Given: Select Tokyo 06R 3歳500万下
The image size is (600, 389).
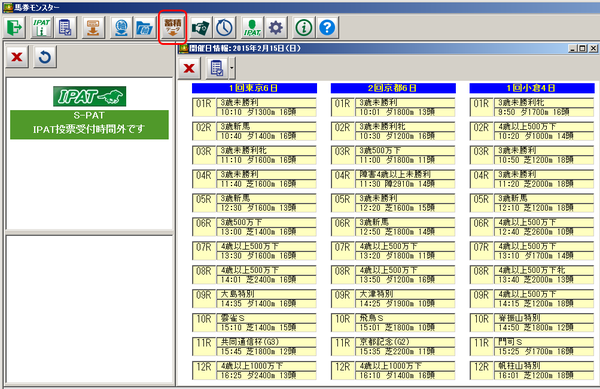Looking at the screenshot, I should tap(266, 222).
